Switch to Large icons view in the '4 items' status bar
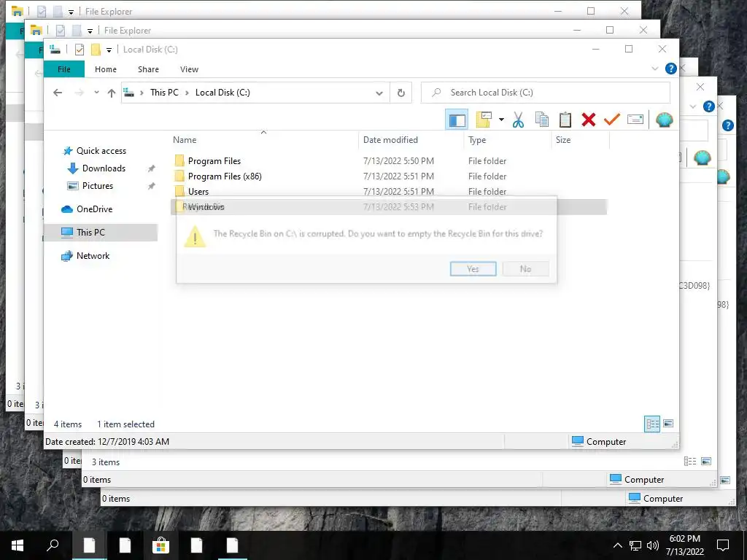The image size is (747, 560). [668, 424]
